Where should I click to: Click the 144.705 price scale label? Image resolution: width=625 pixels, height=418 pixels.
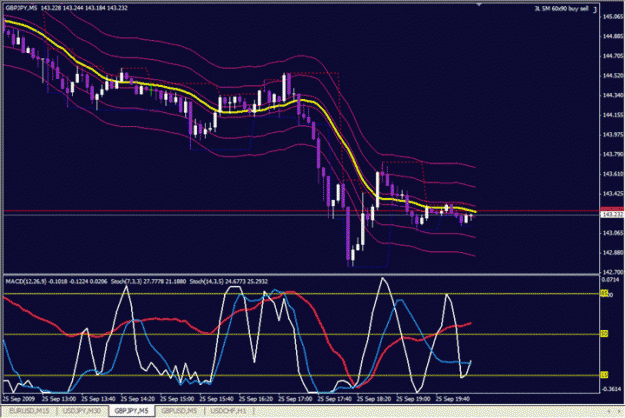(613, 56)
